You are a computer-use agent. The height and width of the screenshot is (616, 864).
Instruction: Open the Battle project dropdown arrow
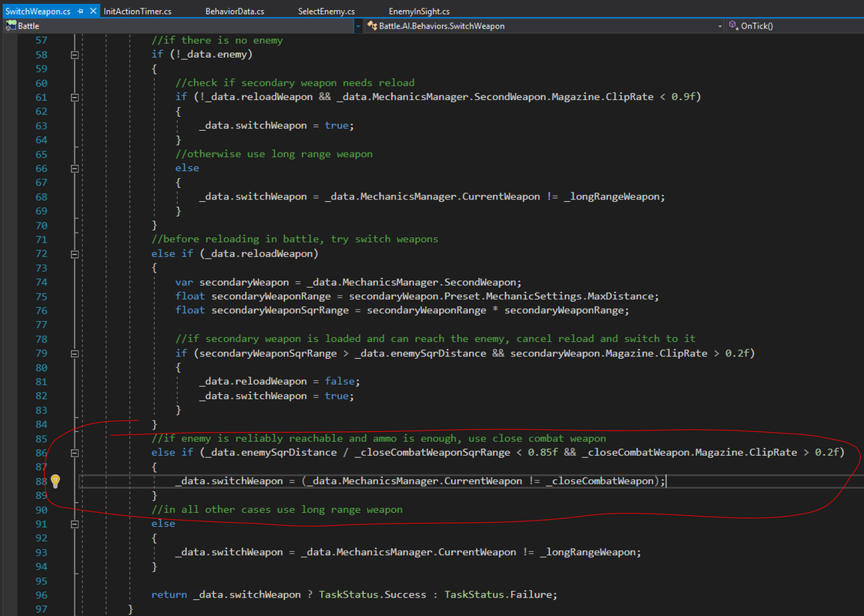pyautogui.click(x=357, y=26)
